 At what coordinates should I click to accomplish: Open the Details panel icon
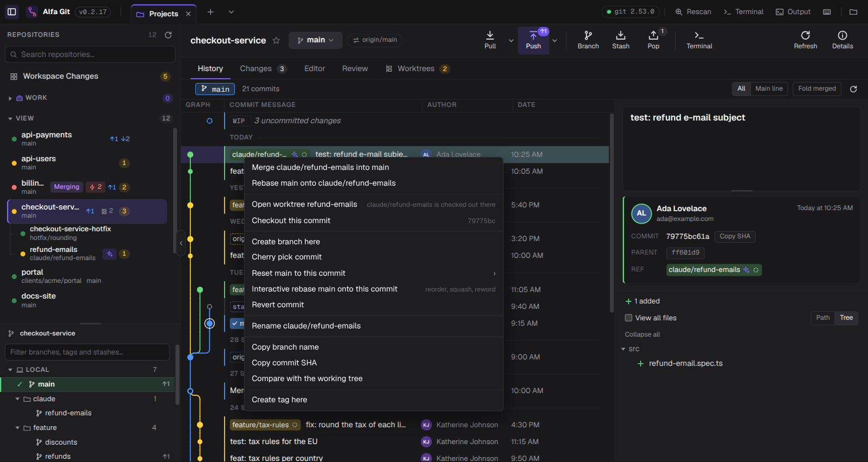coord(842,40)
